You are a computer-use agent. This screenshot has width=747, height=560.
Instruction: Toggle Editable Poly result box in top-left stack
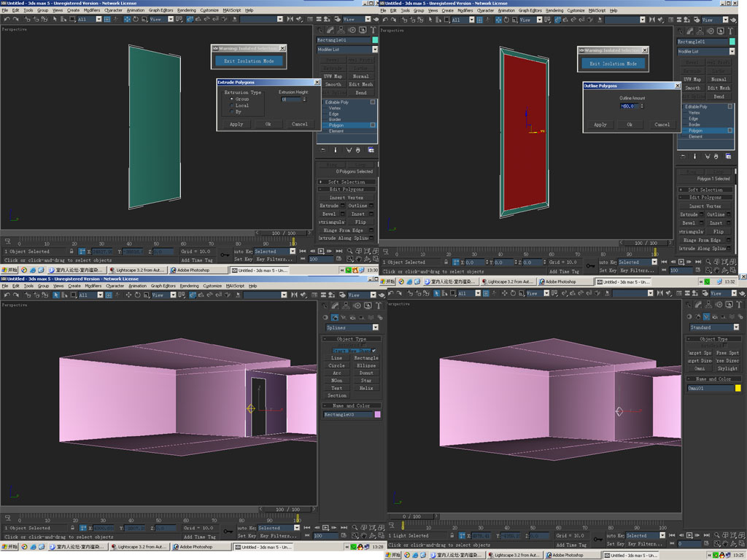coord(373,102)
